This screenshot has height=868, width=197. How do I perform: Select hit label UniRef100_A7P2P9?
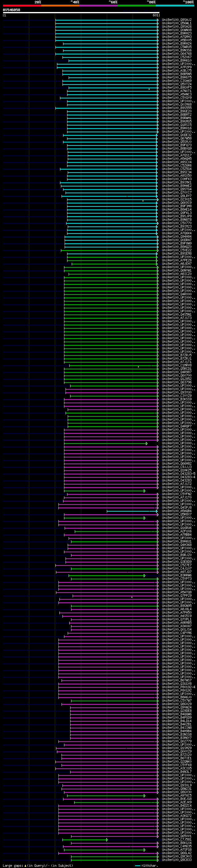click(177, 67)
